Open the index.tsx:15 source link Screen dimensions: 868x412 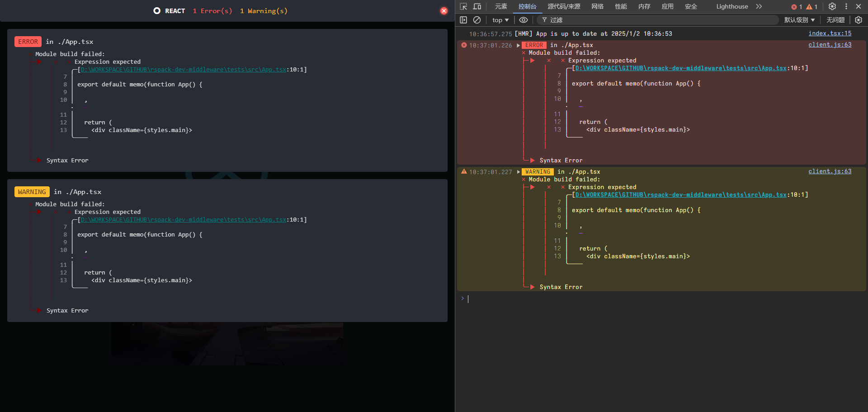(x=830, y=33)
